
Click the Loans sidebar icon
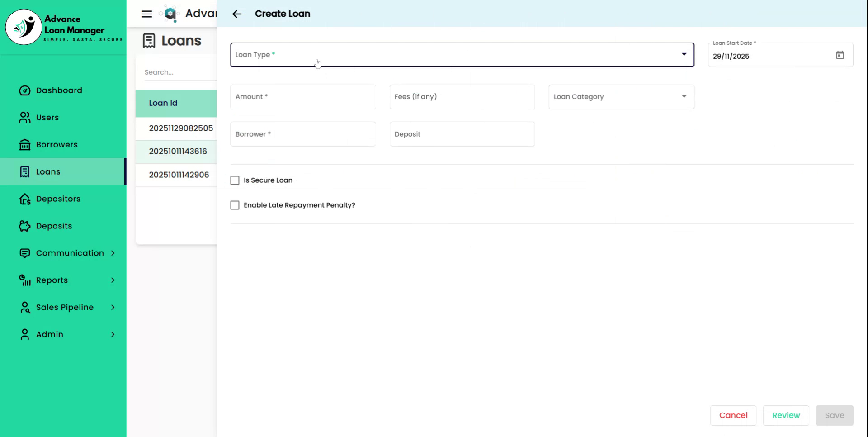(x=25, y=171)
